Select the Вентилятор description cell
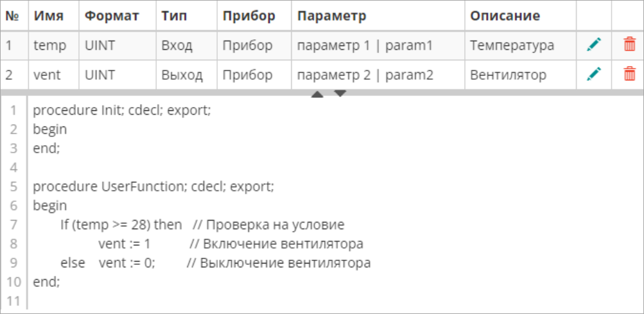644x314 pixels. point(508,75)
